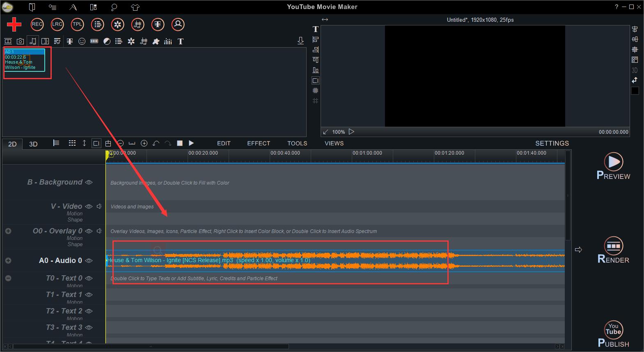The height and width of the screenshot is (352, 644).
Task: Click the download arrow above media panel
Action: [300, 41]
